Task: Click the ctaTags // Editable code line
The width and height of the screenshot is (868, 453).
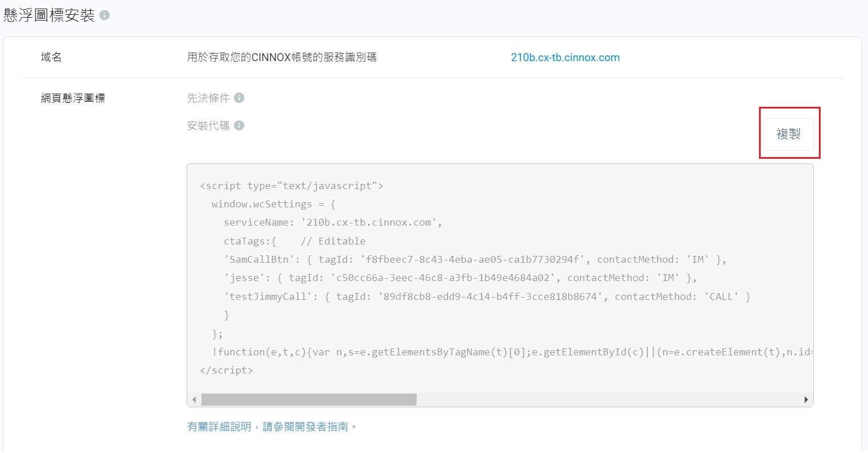Action: (294, 241)
